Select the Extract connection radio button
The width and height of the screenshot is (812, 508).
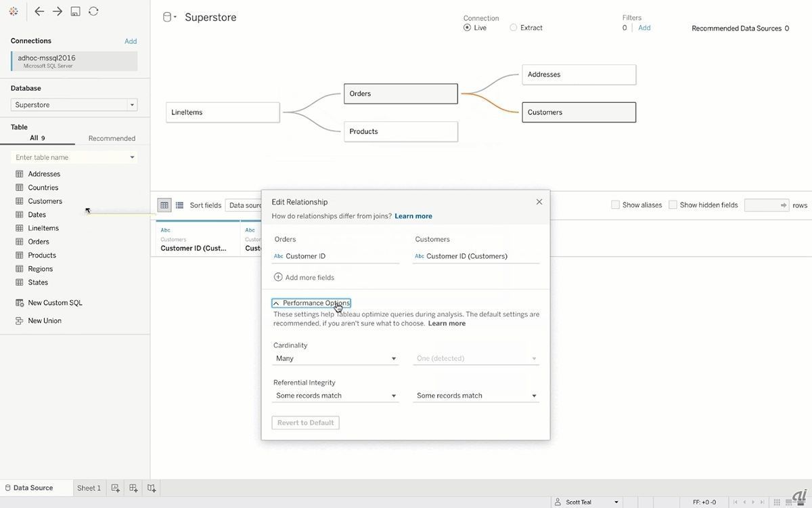tap(514, 28)
